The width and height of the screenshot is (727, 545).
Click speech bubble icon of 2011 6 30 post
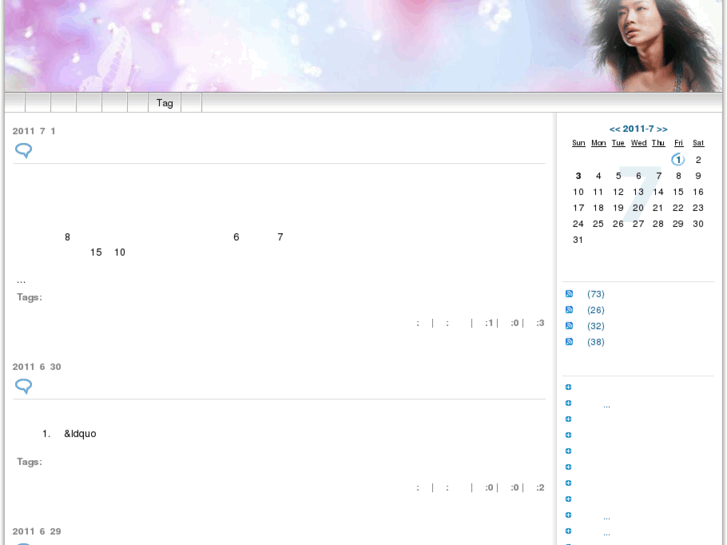point(24,386)
